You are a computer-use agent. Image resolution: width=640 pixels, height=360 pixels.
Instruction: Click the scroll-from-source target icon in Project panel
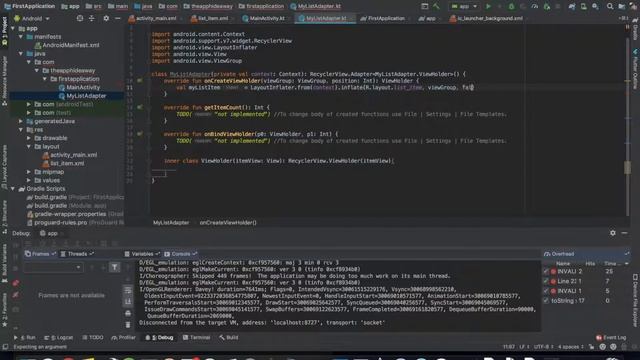(x=80, y=18)
